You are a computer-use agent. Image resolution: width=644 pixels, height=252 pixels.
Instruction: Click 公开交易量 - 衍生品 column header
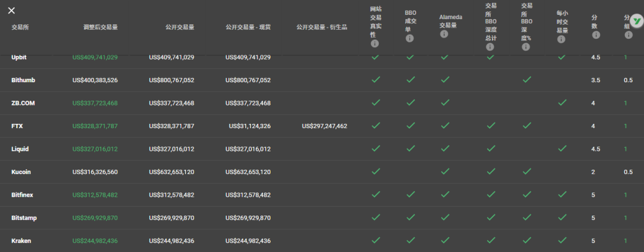click(x=321, y=27)
